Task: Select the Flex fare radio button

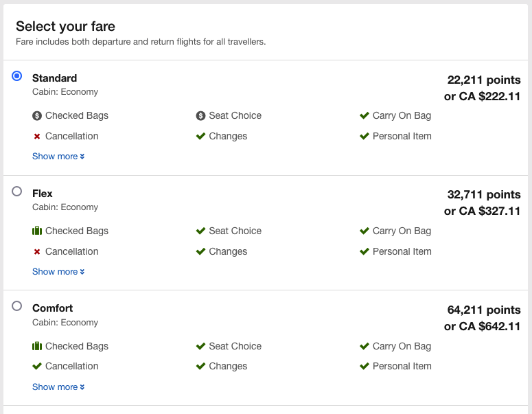Action: click(x=17, y=192)
